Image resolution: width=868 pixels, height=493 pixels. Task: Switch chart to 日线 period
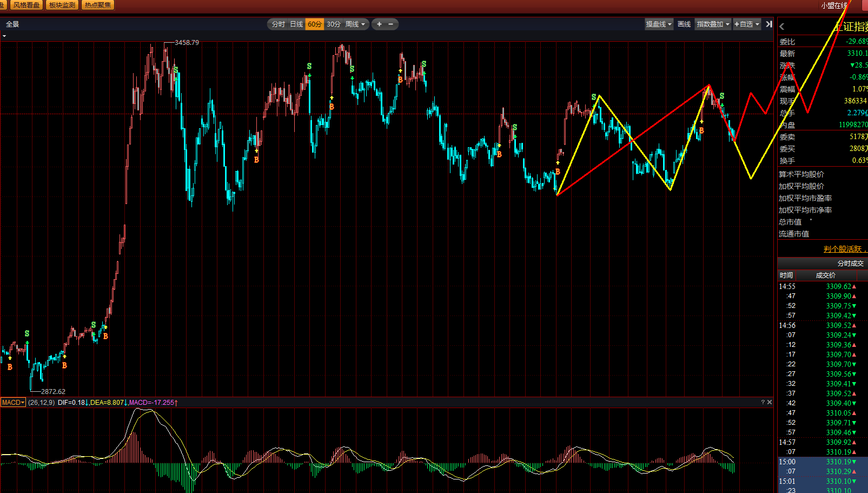pos(296,24)
